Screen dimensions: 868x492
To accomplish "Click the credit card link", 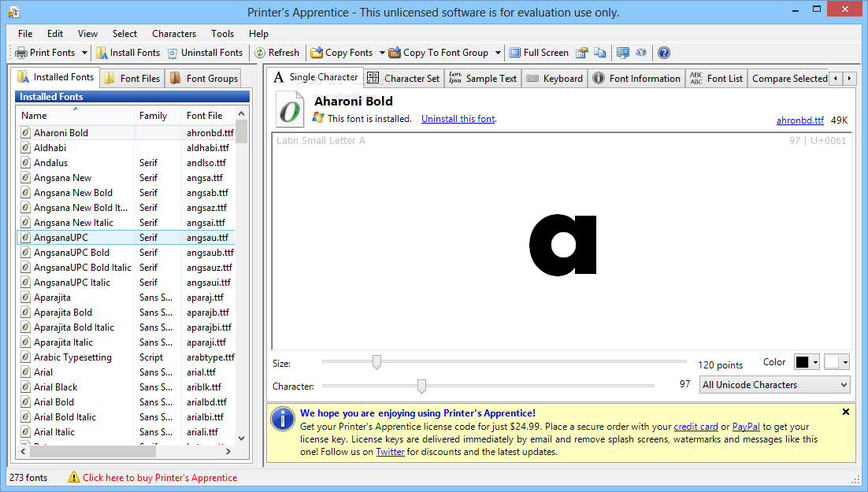I will [x=696, y=427].
